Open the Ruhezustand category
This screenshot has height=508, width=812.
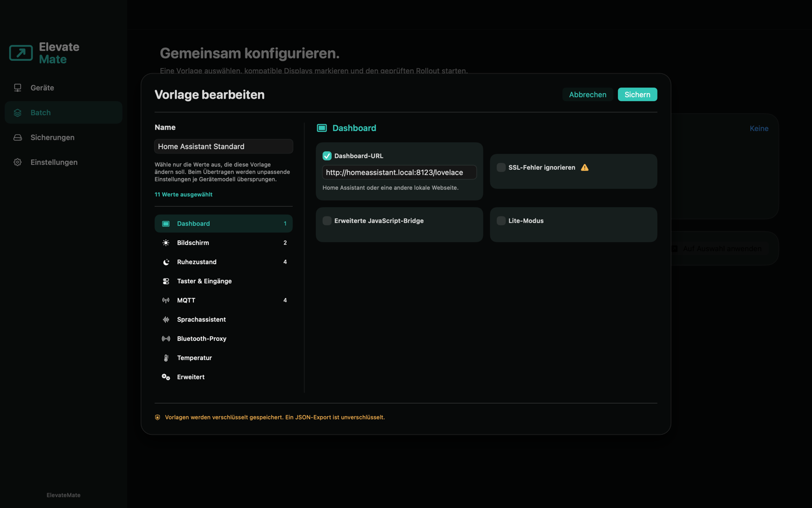click(x=223, y=262)
